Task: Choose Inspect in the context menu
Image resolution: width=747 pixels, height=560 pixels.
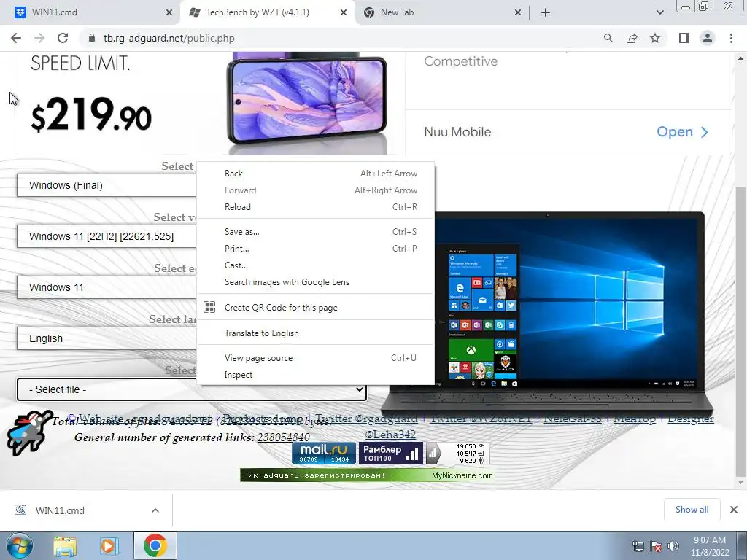Action: [315, 374]
